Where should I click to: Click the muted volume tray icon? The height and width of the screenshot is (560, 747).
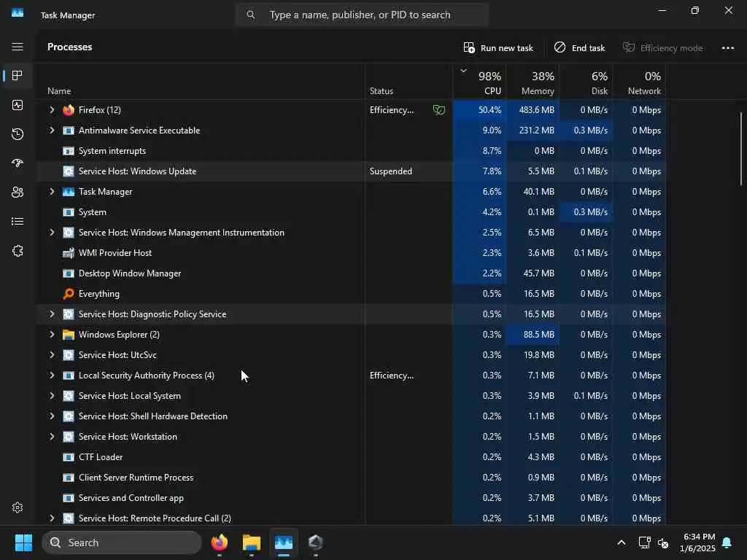point(663,542)
